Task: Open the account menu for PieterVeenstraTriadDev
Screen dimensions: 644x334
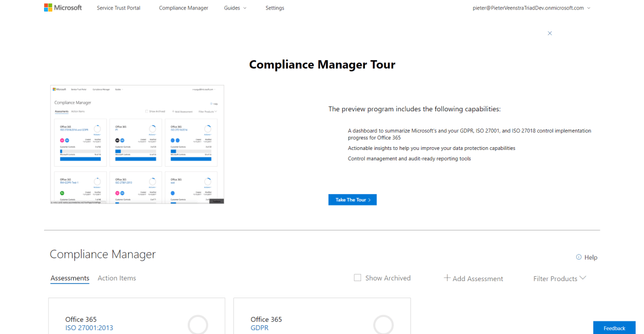Action: pyautogui.click(x=530, y=8)
